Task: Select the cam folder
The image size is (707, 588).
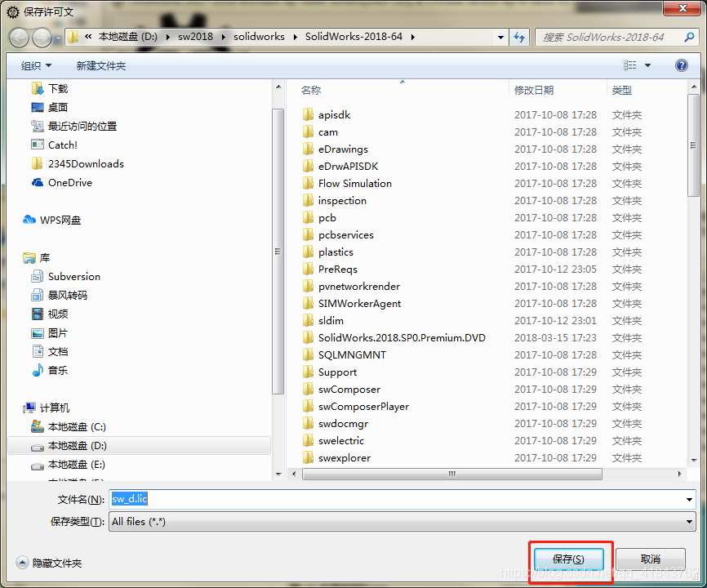Action: pyautogui.click(x=321, y=132)
